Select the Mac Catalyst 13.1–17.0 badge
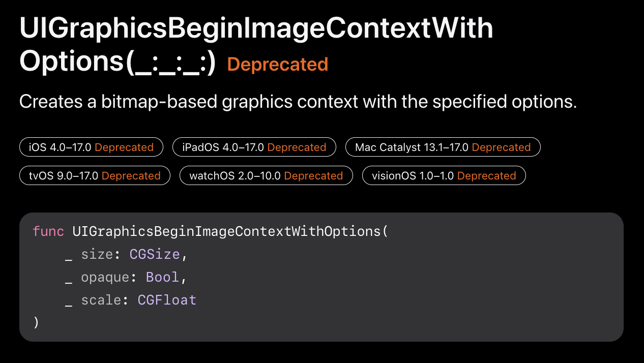The image size is (644, 363). (x=443, y=147)
